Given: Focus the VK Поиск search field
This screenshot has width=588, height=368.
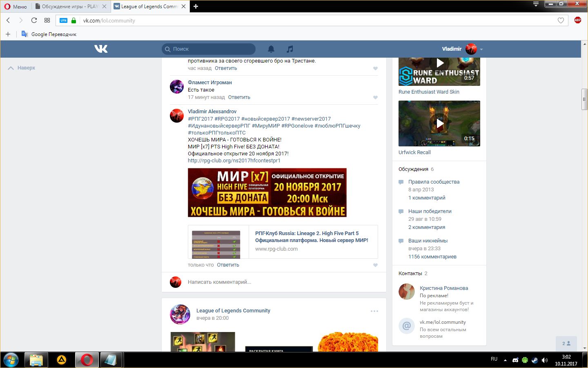Looking at the screenshot, I should [209, 49].
